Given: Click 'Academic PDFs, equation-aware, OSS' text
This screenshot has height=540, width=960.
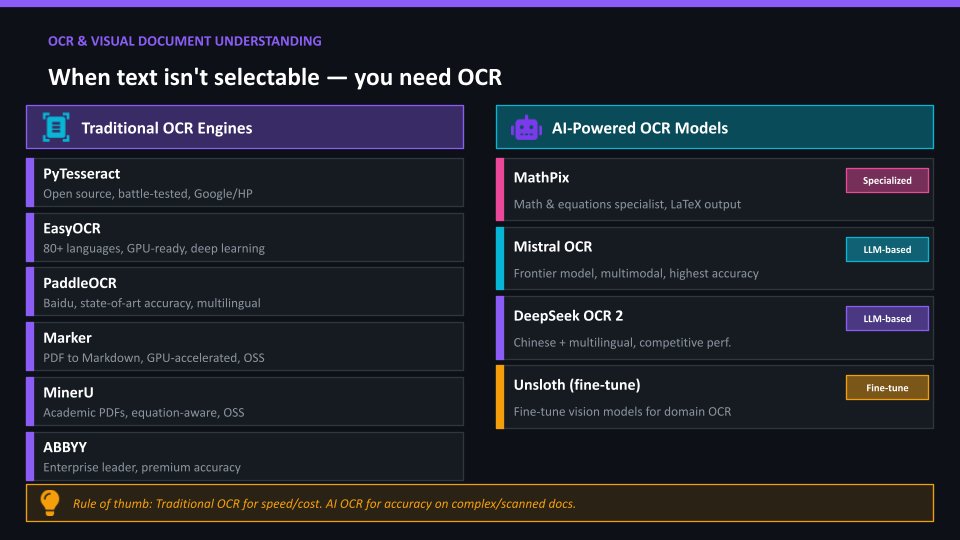Looking at the screenshot, I should pyautogui.click(x=143, y=413).
